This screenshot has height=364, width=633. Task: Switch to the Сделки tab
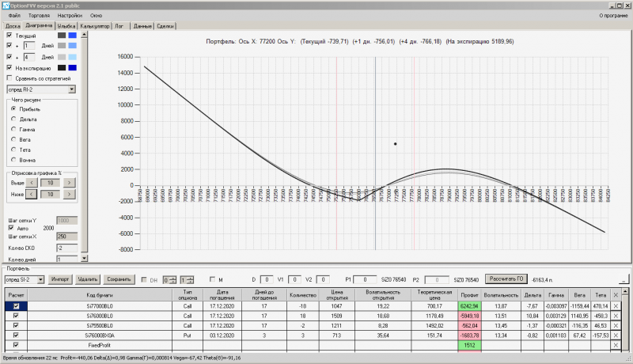click(165, 26)
